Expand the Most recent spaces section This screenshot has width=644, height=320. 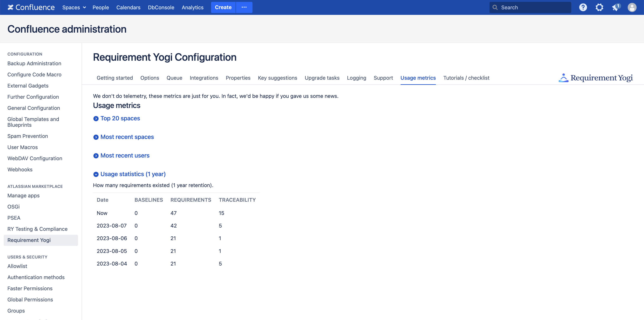127,137
